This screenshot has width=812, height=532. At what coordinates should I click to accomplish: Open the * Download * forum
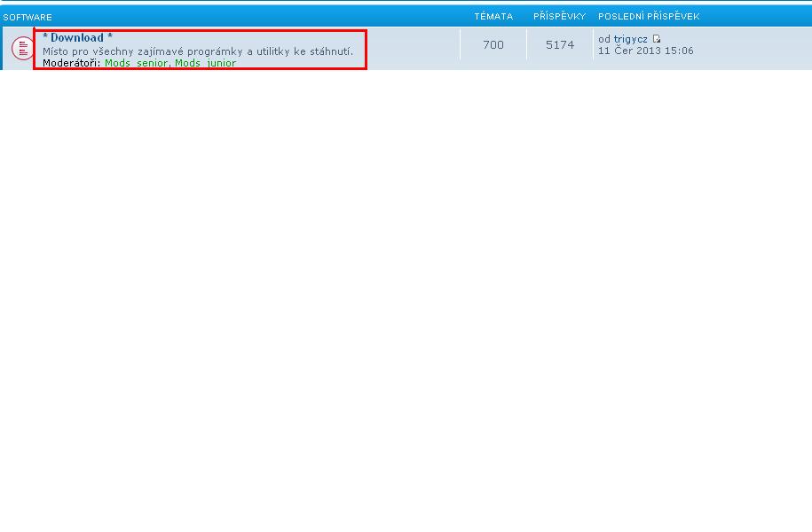point(77,37)
